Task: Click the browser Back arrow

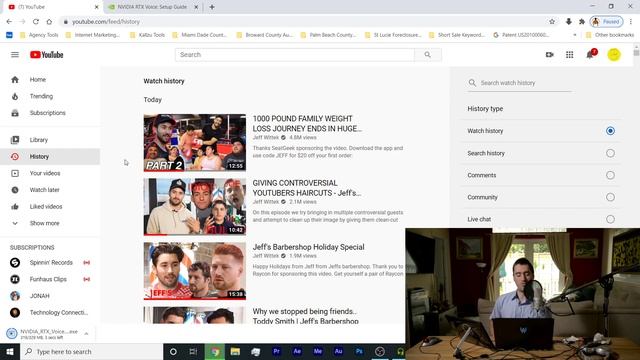Action: pyautogui.click(x=9, y=22)
